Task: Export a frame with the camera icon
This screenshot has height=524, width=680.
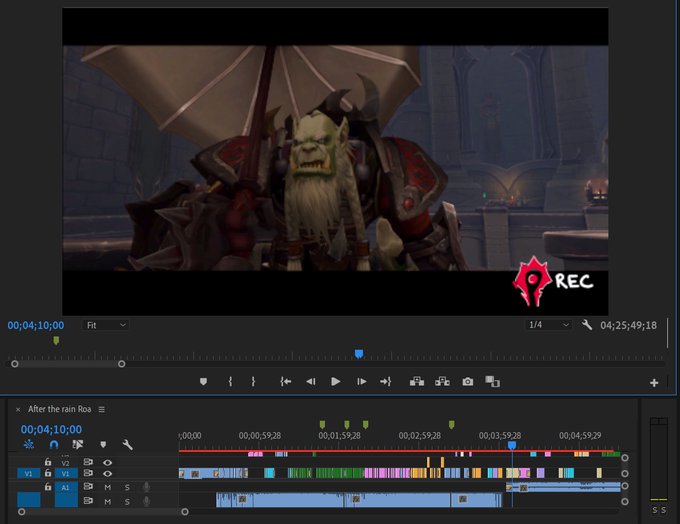Action: pos(468,382)
